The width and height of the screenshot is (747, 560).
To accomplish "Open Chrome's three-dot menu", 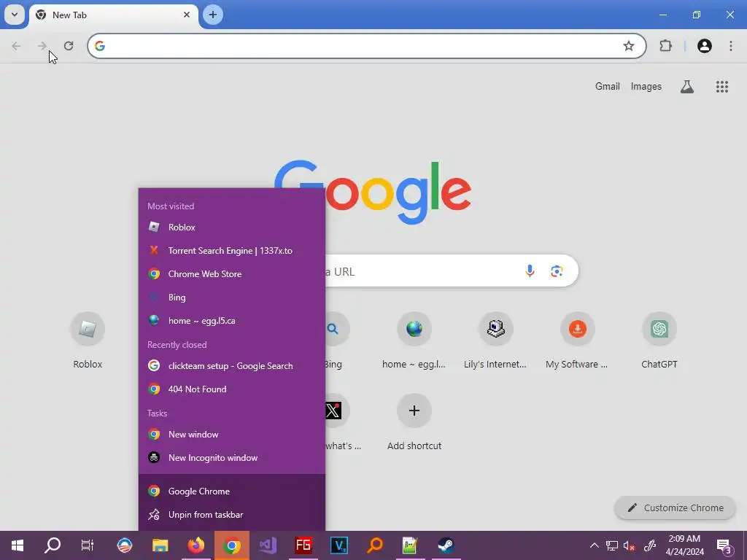I will click(731, 46).
